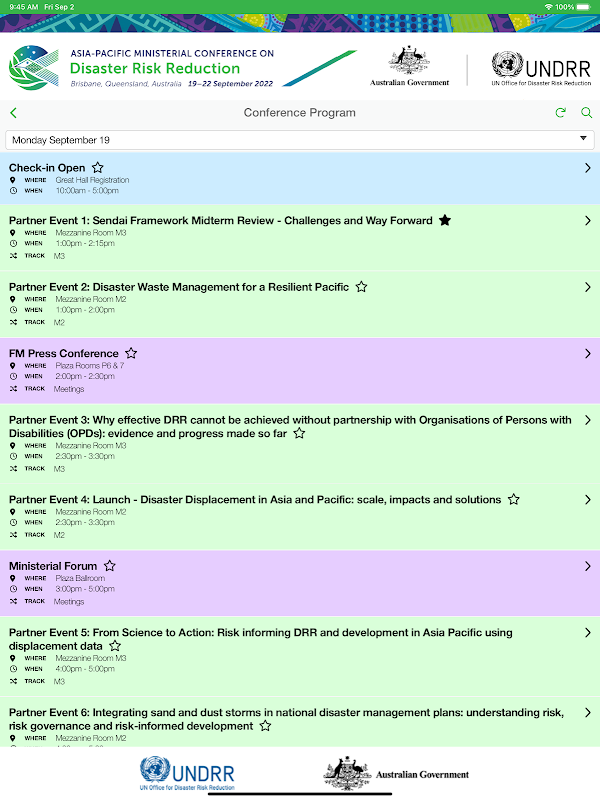The image size is (600, 800).
Task: Tap track icon for Ministerial Forum
Action: [x=13, y=602]
